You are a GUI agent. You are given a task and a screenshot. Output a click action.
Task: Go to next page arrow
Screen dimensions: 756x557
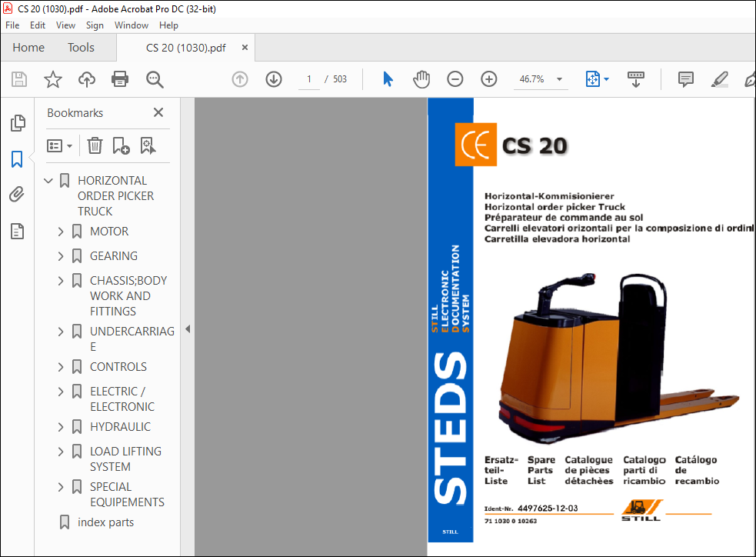click(x=274, y=79)
